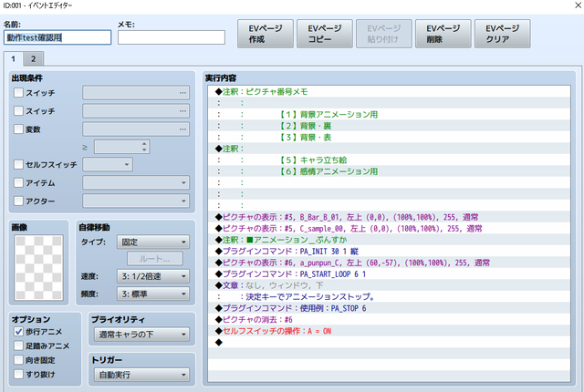Screen dimensions: 584x392
Task: Select ピクチャの表示 #6 a_punpun_C command
Action: 389,263
